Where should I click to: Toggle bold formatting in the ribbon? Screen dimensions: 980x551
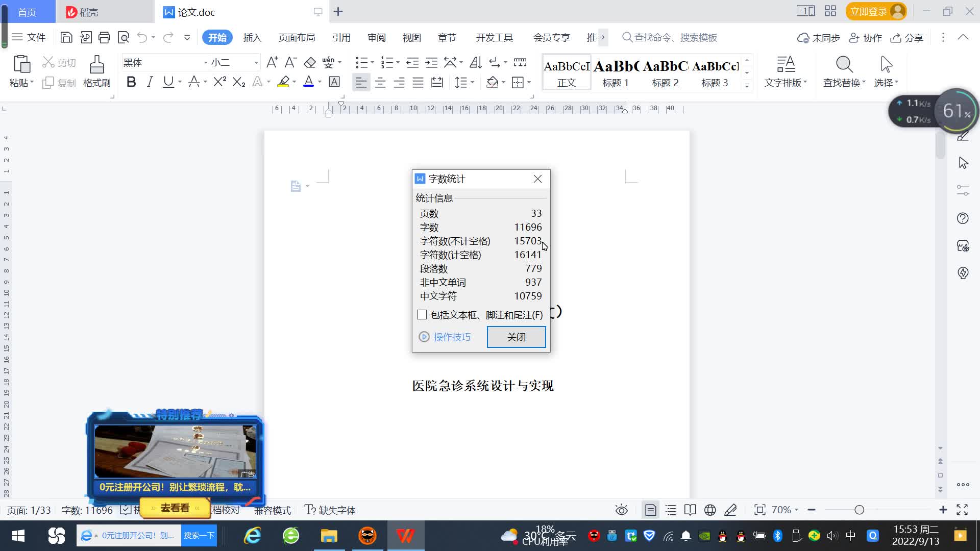pos(131,82)
